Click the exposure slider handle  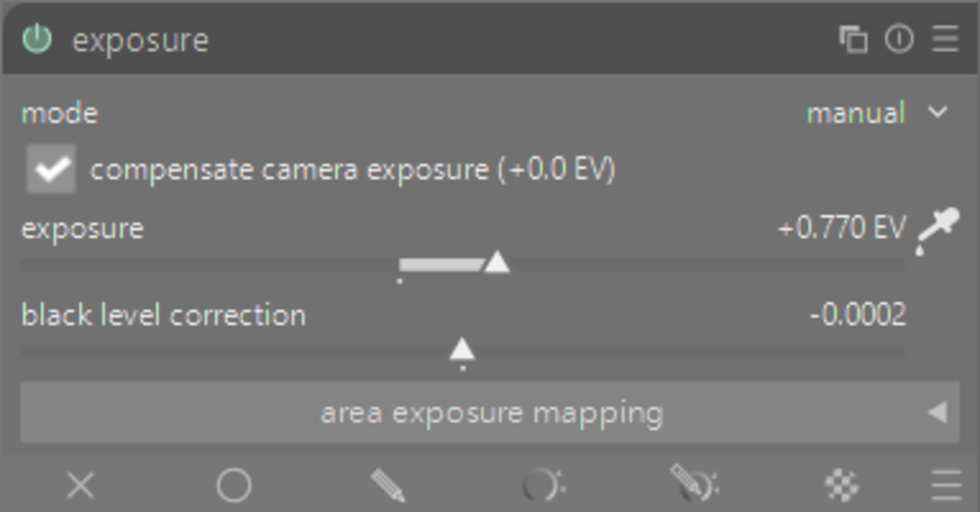[x=497, y=263]
